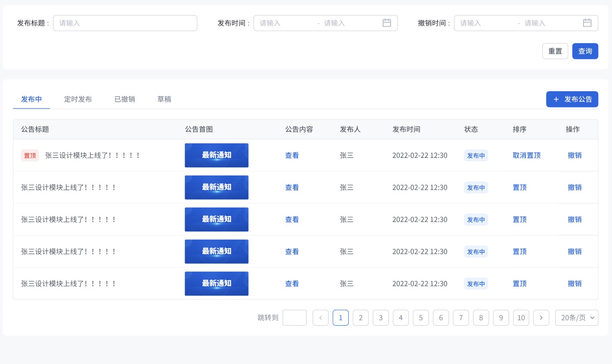Open the 撤销时间 calendar picker icon
Image resolution: width=612 pixels, height=364 pixels.
click(587, 23)
